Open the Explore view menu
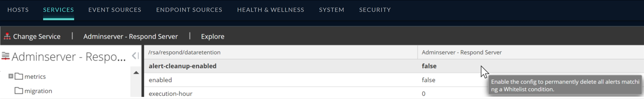 212,36
